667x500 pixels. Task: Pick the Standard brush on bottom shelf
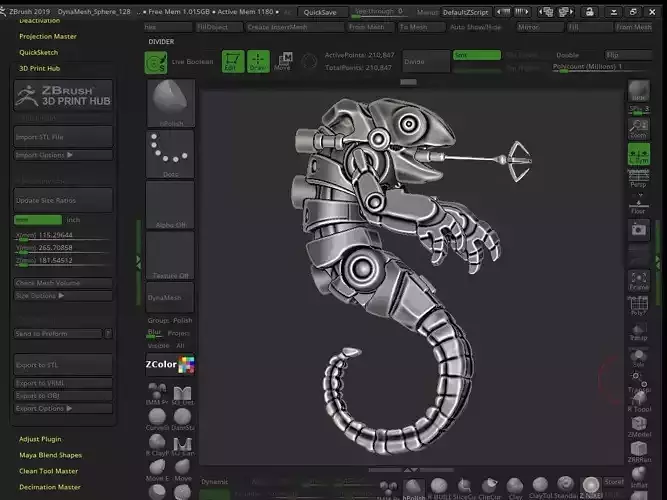pos(565,489)
